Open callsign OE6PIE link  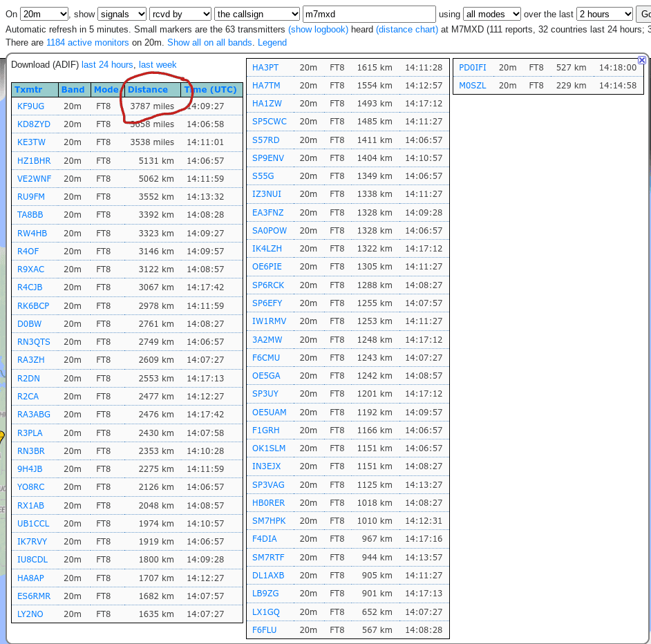pos(267,267)
